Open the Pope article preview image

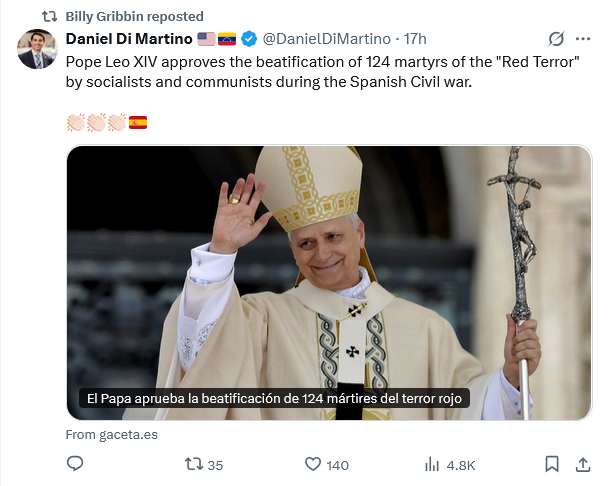click(329, 270)
